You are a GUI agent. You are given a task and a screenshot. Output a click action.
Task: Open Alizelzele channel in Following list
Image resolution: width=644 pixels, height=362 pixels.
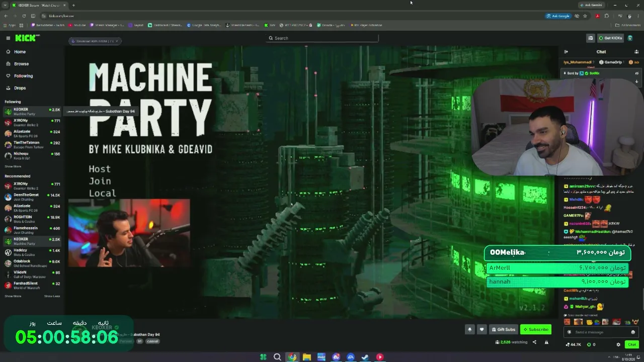point(32,134)
